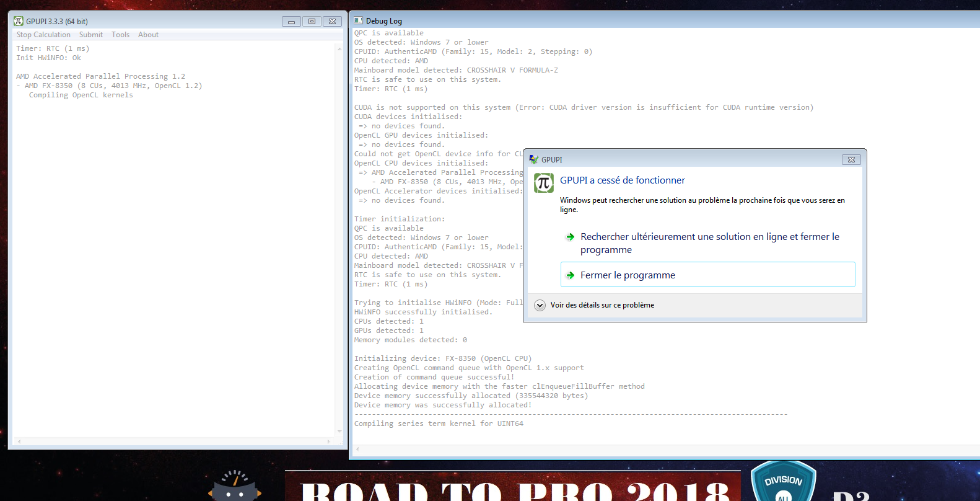Click 'HWiNFO successfully initialised.' log line
The image size is (980, 501).
(x=423, y=312)
